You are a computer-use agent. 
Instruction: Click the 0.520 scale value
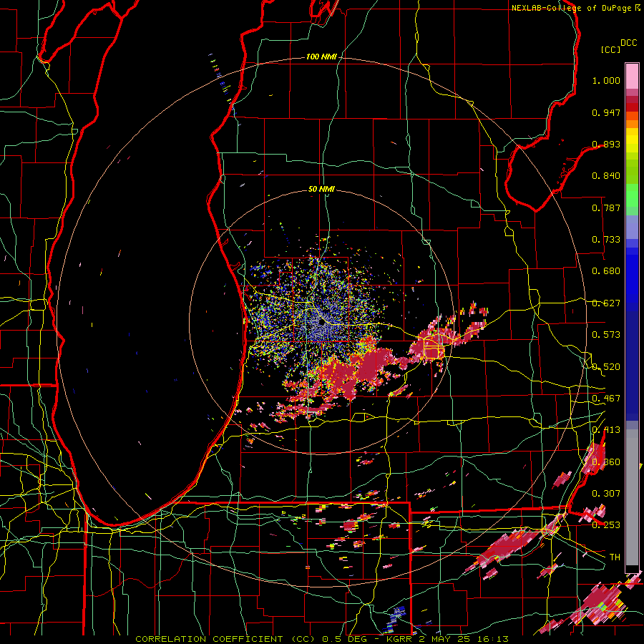coord(606,367)
